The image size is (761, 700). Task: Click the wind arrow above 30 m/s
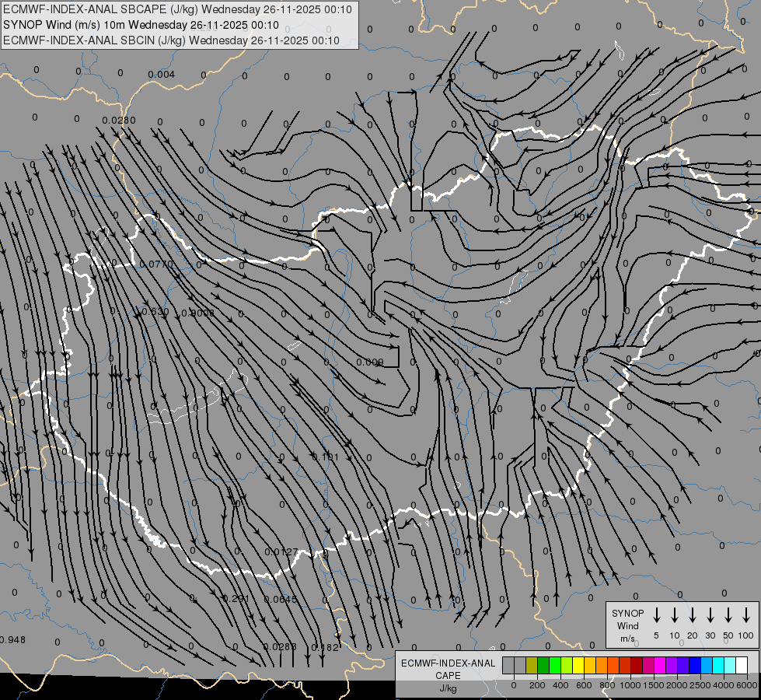point(710,615)
